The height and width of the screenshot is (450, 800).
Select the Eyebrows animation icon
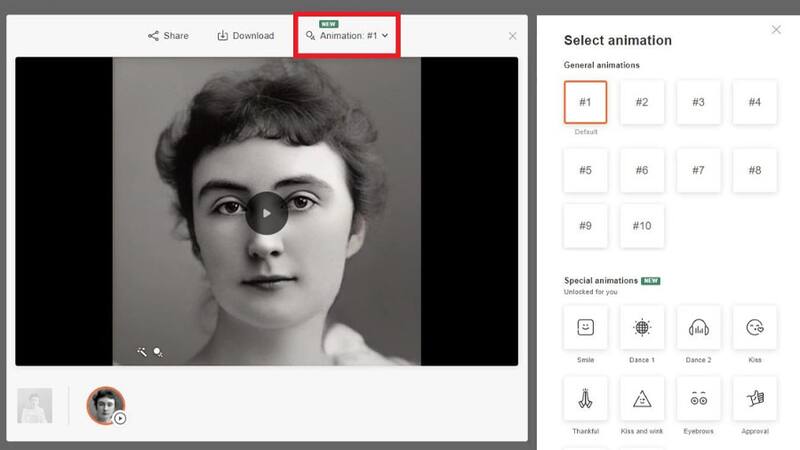698,398
